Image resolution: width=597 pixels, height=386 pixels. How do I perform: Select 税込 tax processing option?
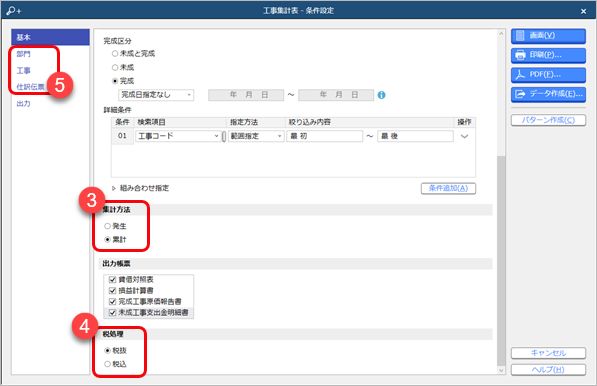coord(107,364)
